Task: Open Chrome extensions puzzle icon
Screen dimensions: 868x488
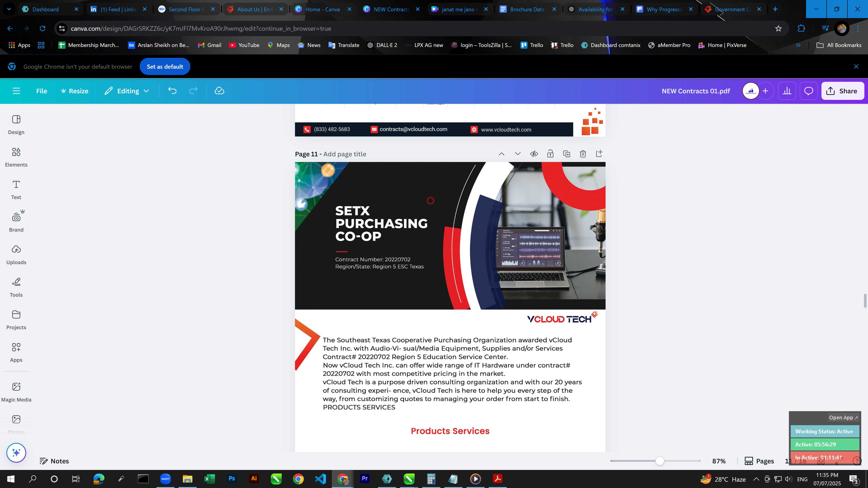Action: (801, 29)
